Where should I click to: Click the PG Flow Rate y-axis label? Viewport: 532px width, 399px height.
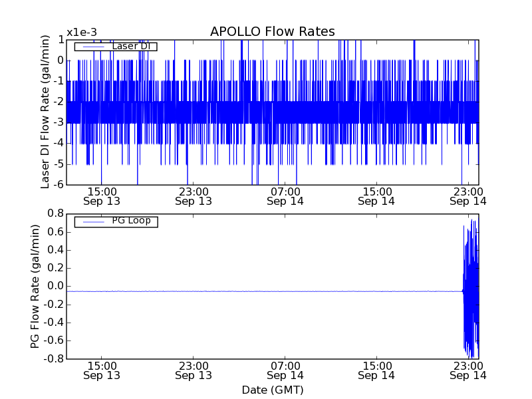click(x=35, y=286)
